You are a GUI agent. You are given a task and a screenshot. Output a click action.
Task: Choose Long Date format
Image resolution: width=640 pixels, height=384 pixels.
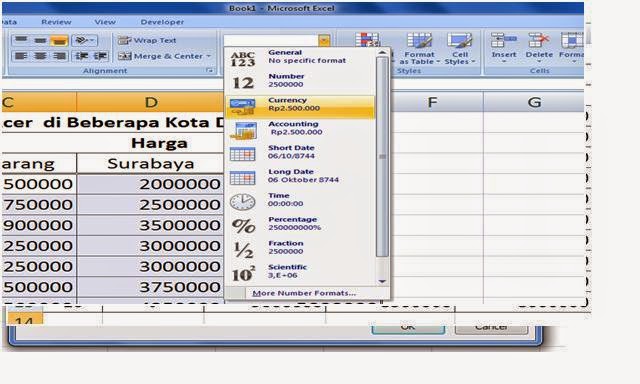(x=300, y=178)
